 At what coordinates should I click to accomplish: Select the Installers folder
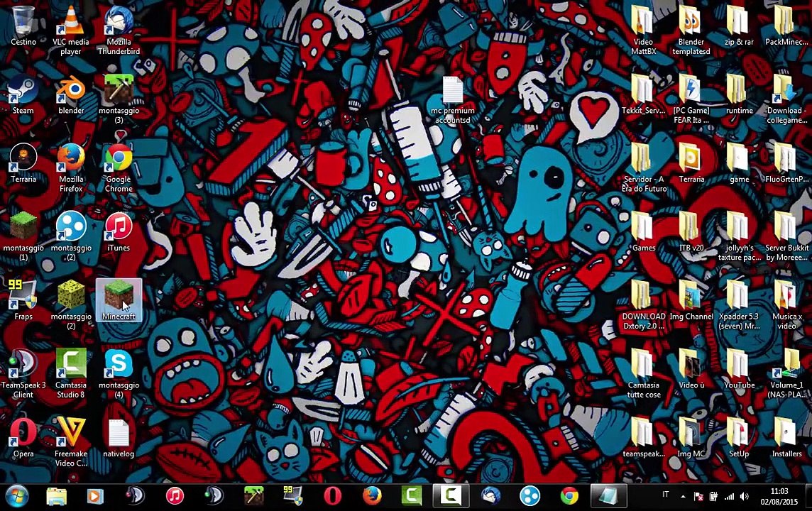tap(786, 438)
